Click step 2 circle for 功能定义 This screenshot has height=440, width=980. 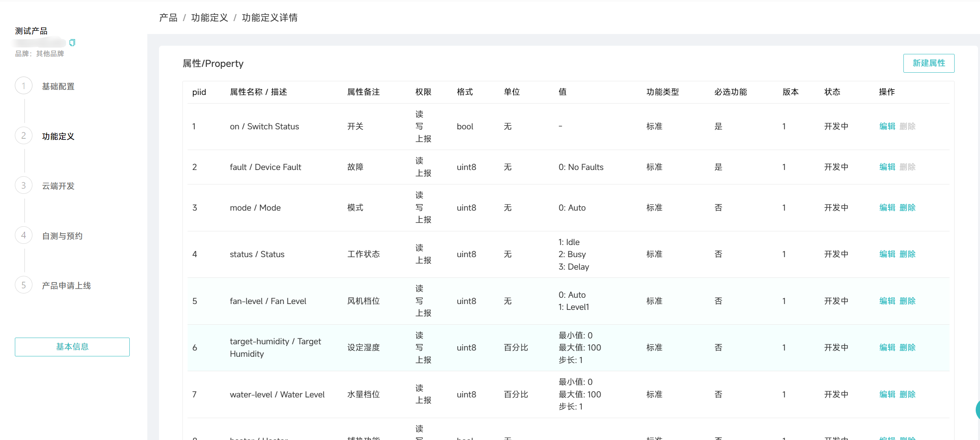tap(23, 136)
